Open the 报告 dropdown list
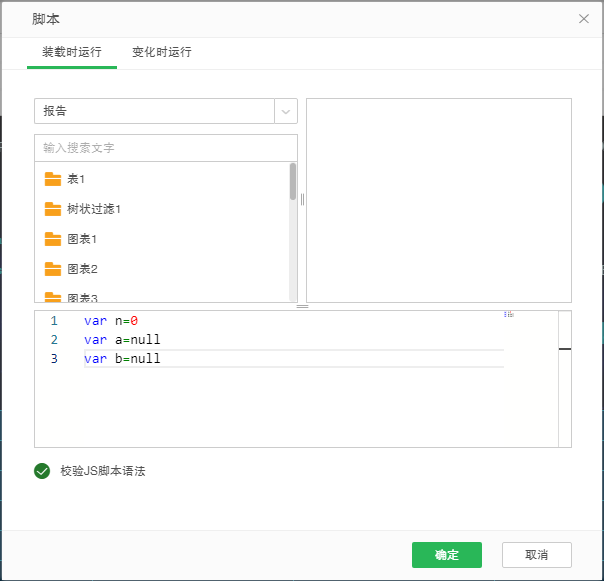Screen dimensions: 604x581 155,111
